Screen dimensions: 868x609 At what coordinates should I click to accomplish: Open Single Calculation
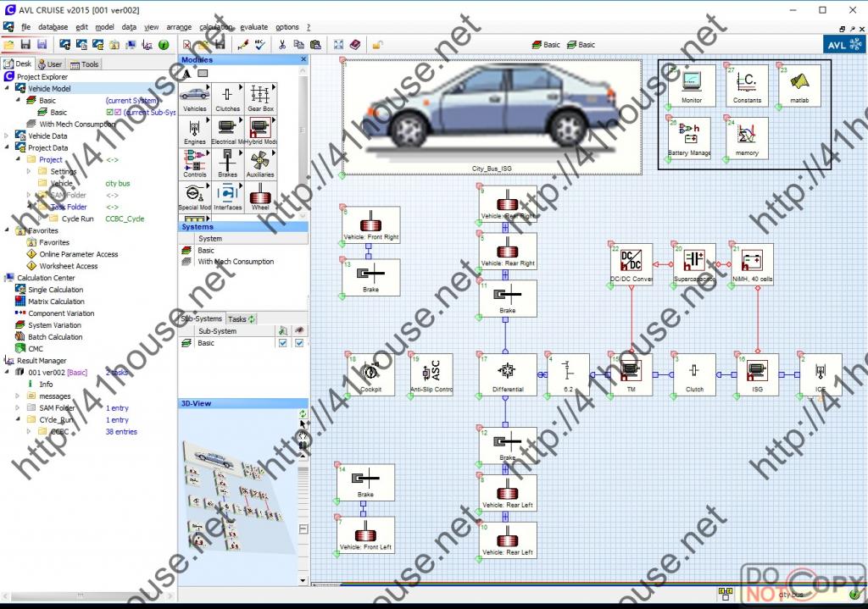click(55, 290)
